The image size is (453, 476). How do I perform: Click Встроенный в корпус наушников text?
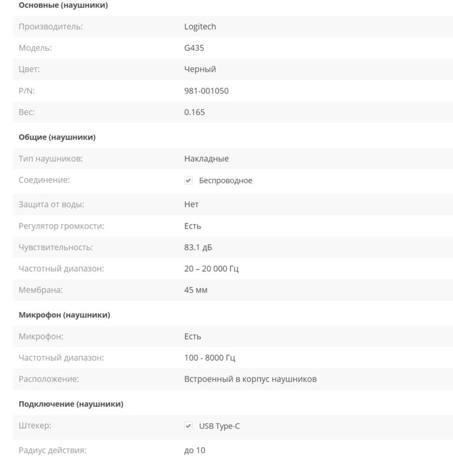[x=250, y=380]
